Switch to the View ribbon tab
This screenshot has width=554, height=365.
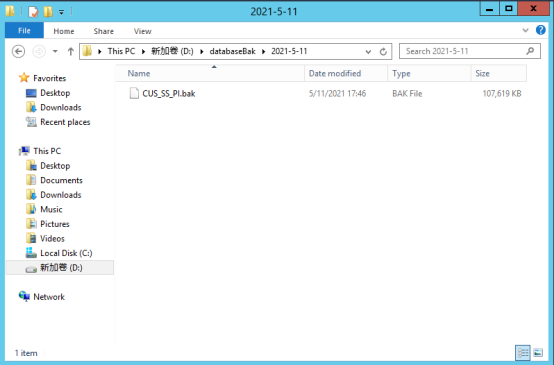tap(143, 31)
